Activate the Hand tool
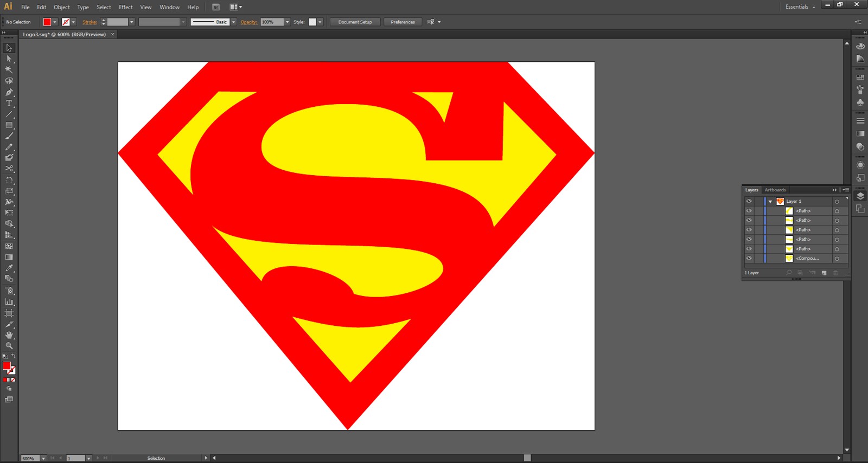This screenshot has width=868, height=463. point(9,335)
